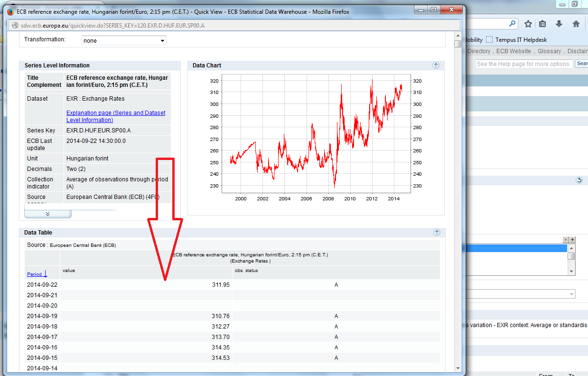Image resolution: width=588 pixels, height=376 pixels.
Task: Click Firefox logo icon in popup title bar
Action: point(10,12)
